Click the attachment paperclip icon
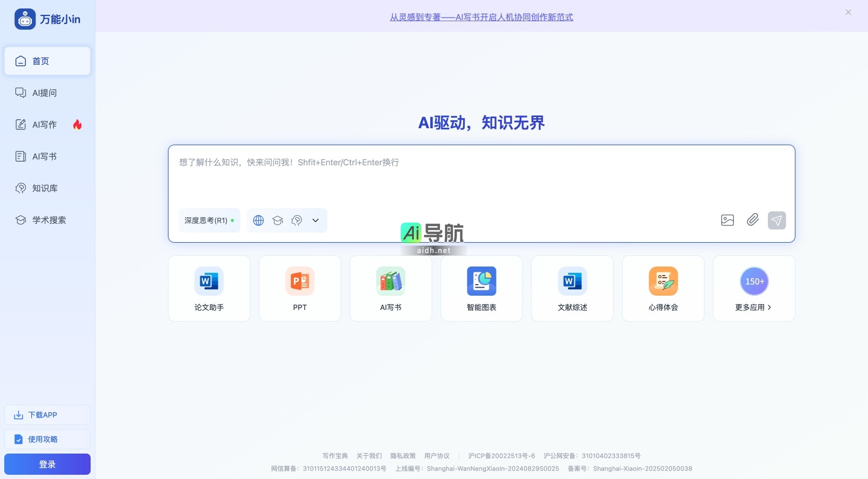 (752, 220)
